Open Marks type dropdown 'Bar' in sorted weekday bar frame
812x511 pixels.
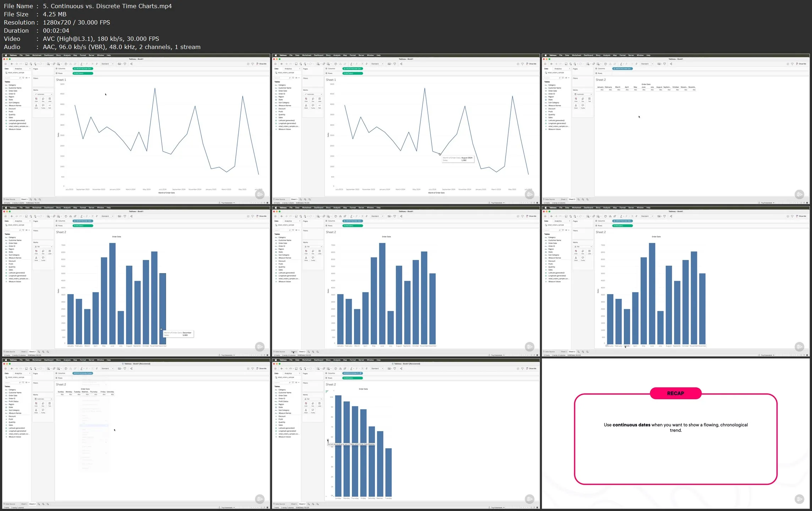click(x=313, y=399)
